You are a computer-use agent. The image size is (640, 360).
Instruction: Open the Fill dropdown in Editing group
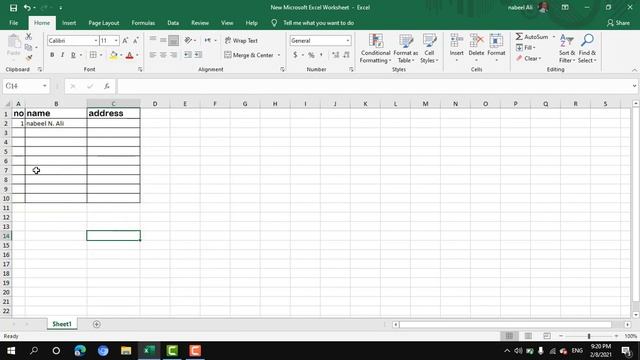(x=526, y=48)
